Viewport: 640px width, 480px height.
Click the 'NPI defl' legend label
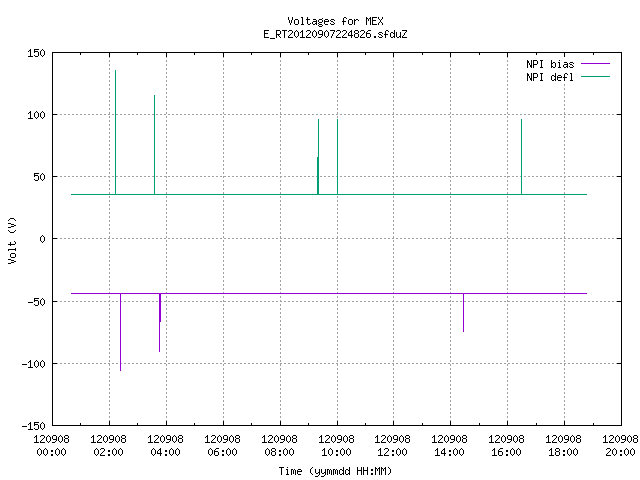550,77
